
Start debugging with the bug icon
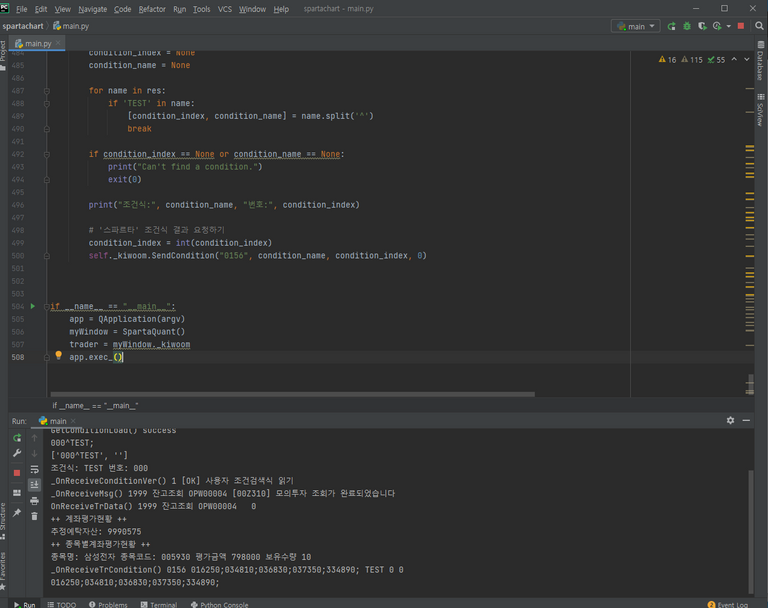[687, 26]
